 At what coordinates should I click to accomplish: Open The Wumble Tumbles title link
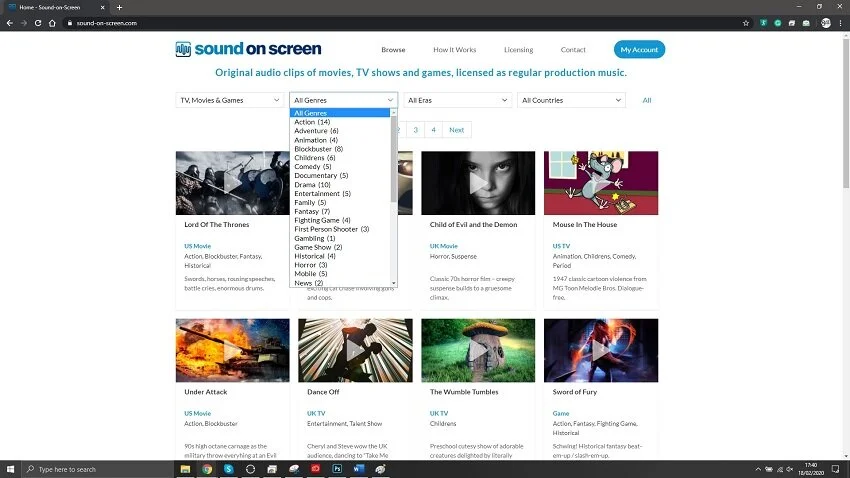click(464, 392)
